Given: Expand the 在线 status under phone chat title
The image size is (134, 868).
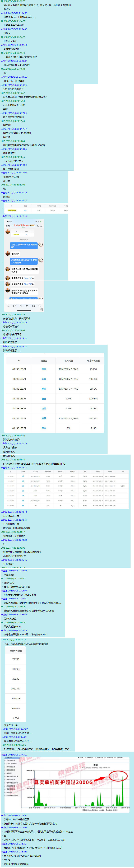Looking at the screenshot, I should 24,227.
